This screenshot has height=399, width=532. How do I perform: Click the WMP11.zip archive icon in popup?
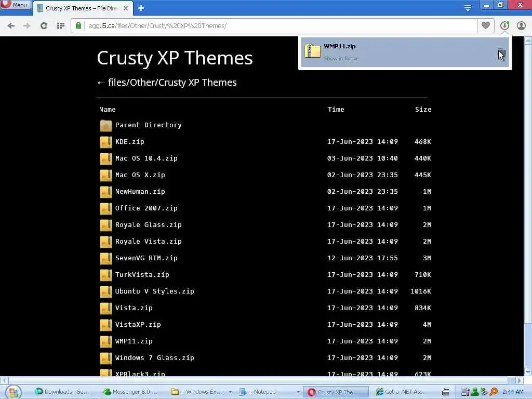(312, 51)
